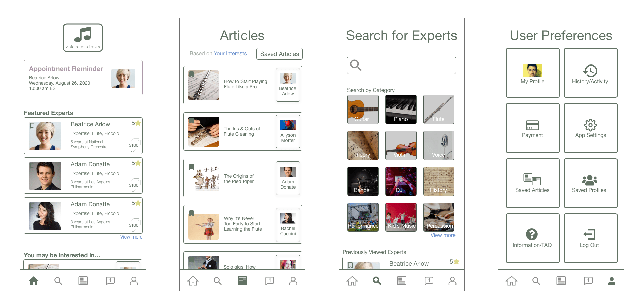Click View more under Search by Category

point(443,235)
